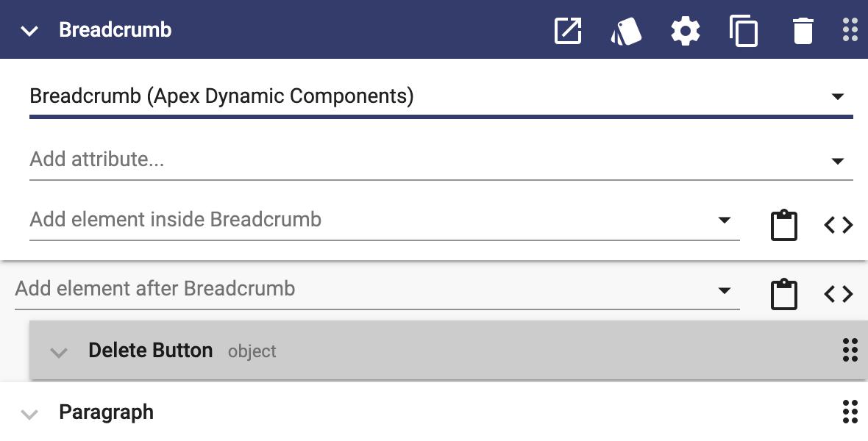Open Breadcrumb (Apex Dynamic Components) type dropdown

point(441,97)
